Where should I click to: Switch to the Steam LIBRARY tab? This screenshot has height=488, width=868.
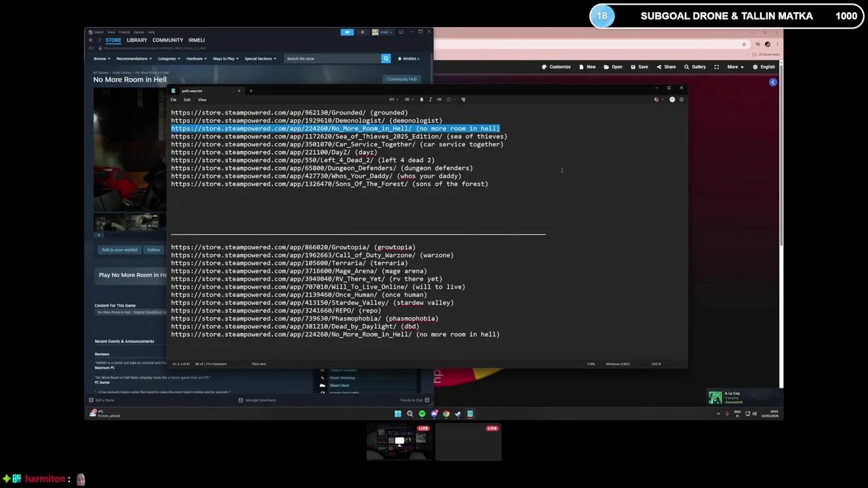point(137,40)
